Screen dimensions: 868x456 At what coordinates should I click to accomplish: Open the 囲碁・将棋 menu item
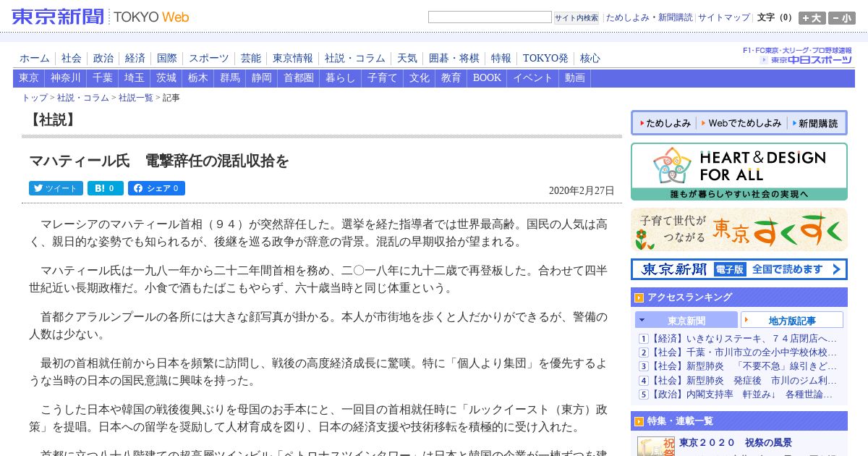(x=454, y=58)
